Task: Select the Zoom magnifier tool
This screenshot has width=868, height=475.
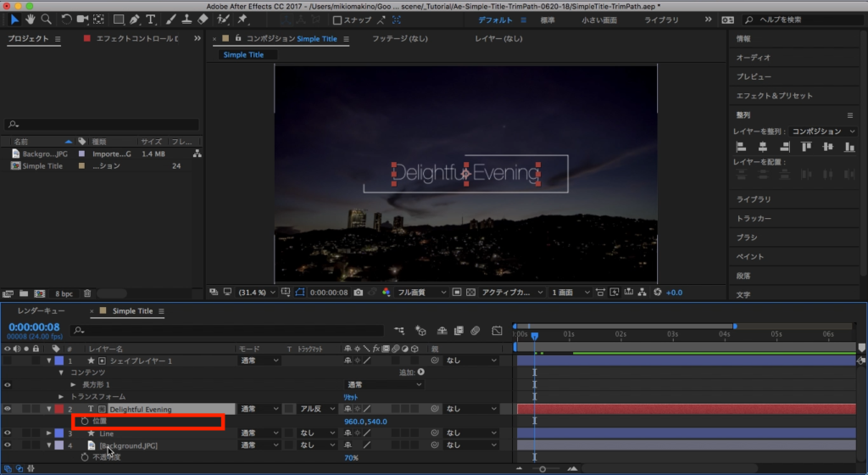Action: pos(47,19)
